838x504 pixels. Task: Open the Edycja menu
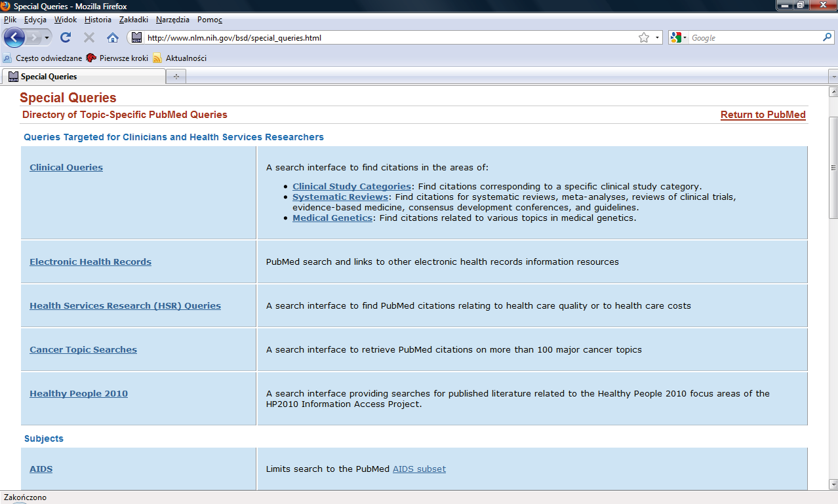coord(35,20)
